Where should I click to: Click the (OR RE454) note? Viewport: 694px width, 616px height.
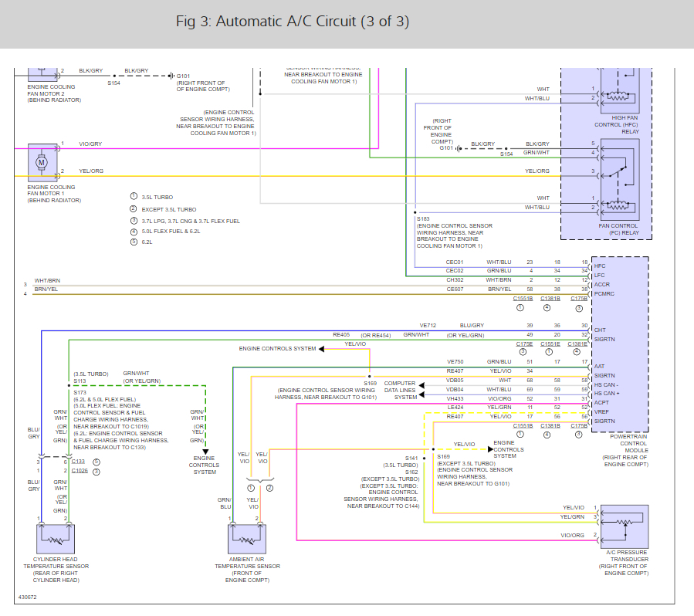click(x=376, y=335)
